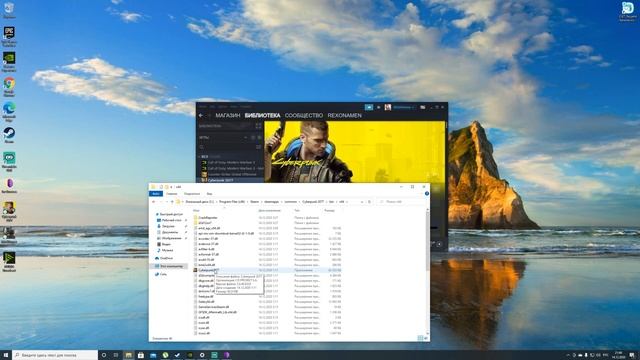Select Counter-Strike: Global Offensive in Steam library
This screenshot has width=640, height=360.
tap(231, 174)
